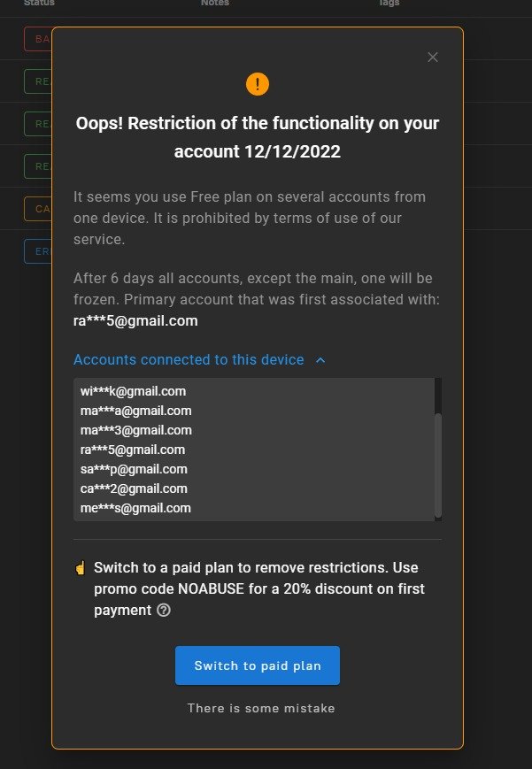Open the help question-mark icon after payment

[164, 610]
